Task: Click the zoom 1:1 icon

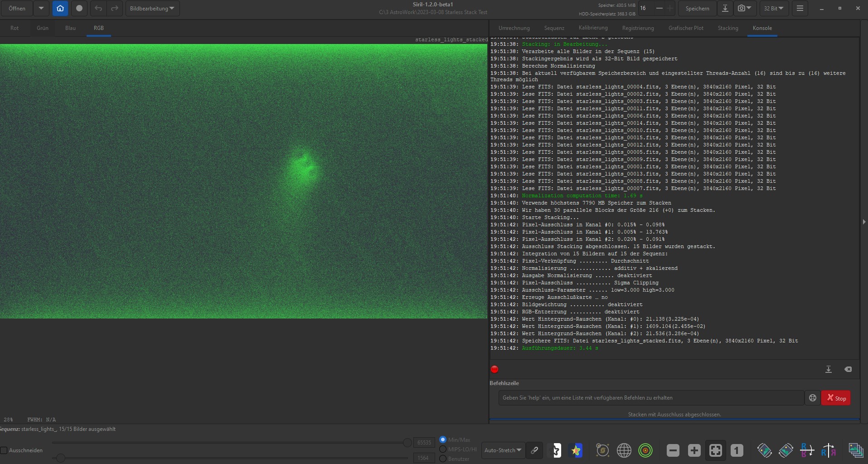Action: [737, 450]
